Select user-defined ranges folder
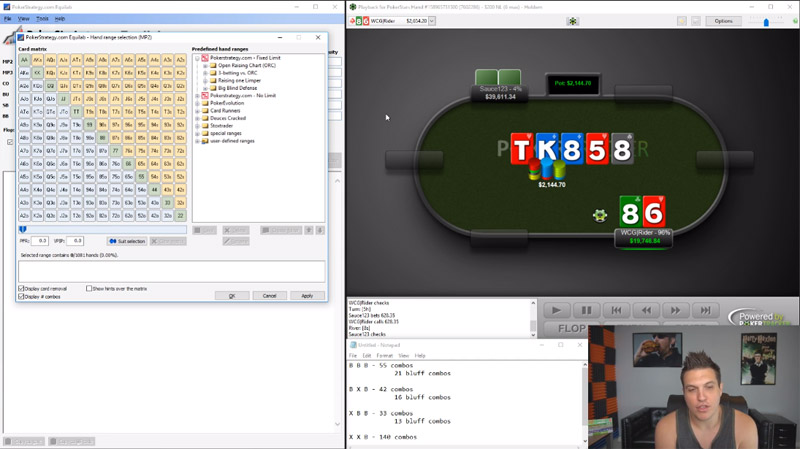 pos(232,141)
